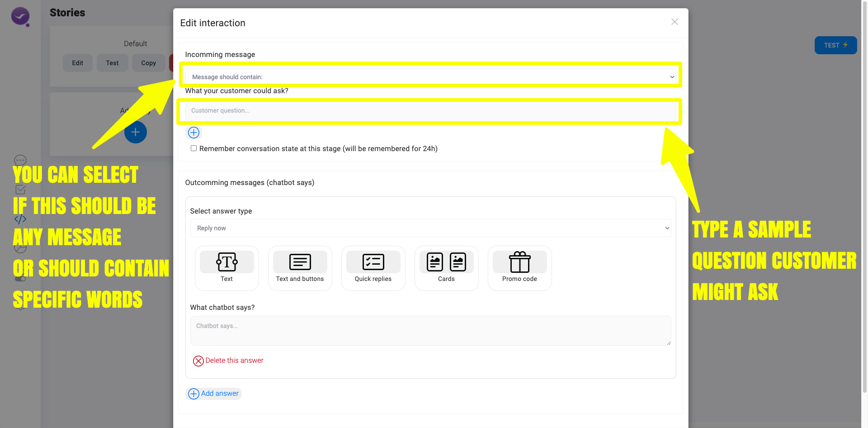The width and height of the screenshot is (868, 428).
Task: Pick the Quick replies answer type
Action: click(x=373, y=268)
